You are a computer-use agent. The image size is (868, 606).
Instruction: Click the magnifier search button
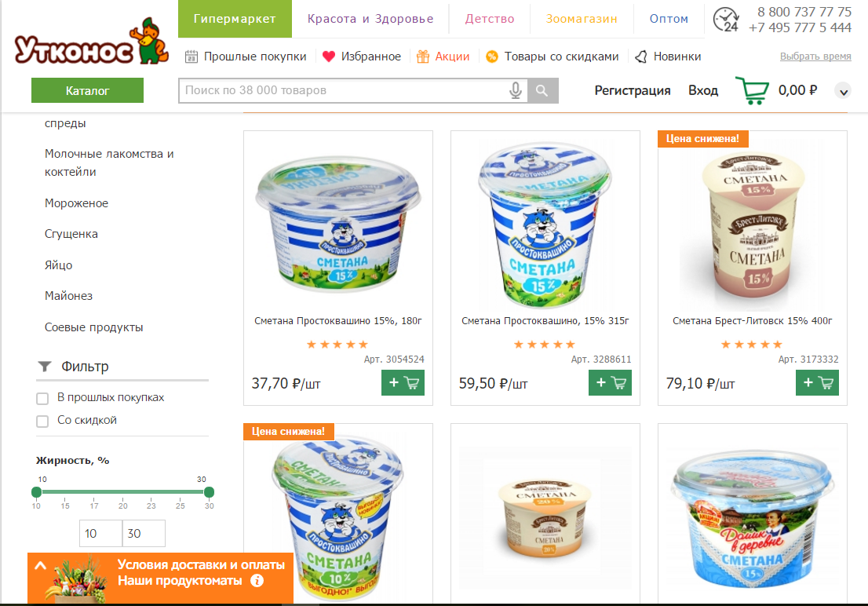(542, 91)
